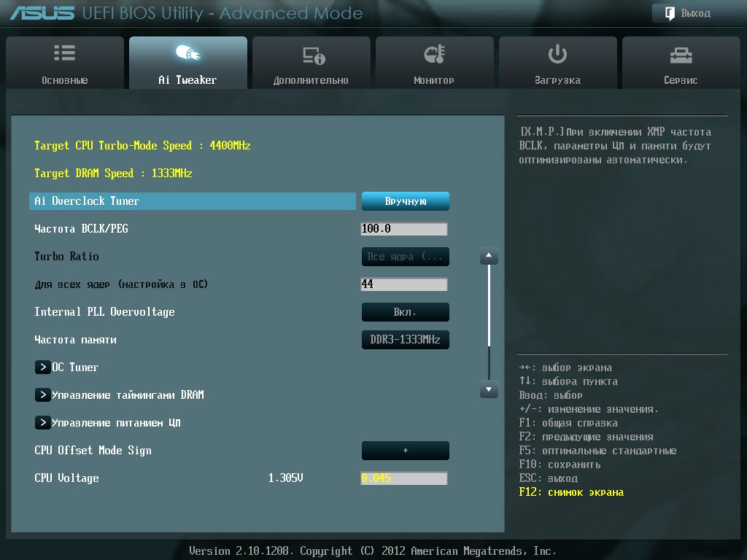Click CPU Voltage offset field 0.045
Viewport: 747px width, 560px height.
tap(404, 478)
